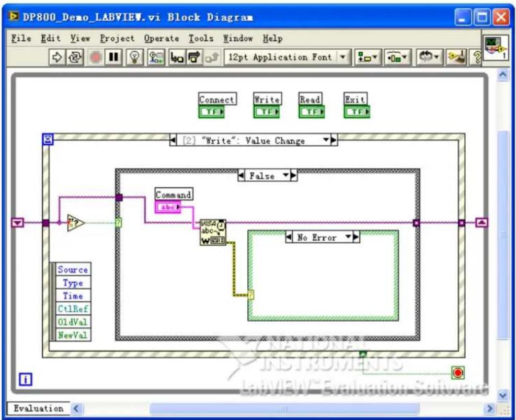Image resolution: width=516 pixels, height=420 pixels.
Task: Open the Project menu
Action: (x=117, y=39)
